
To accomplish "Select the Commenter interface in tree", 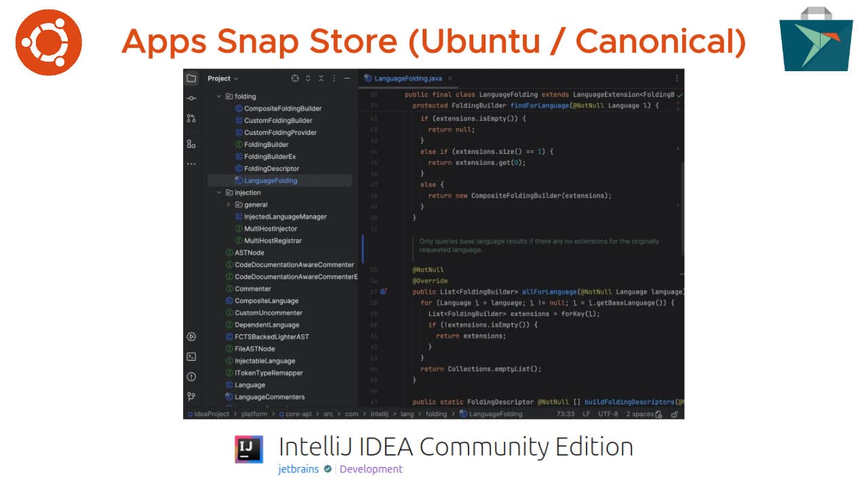I will pos(248,289).
